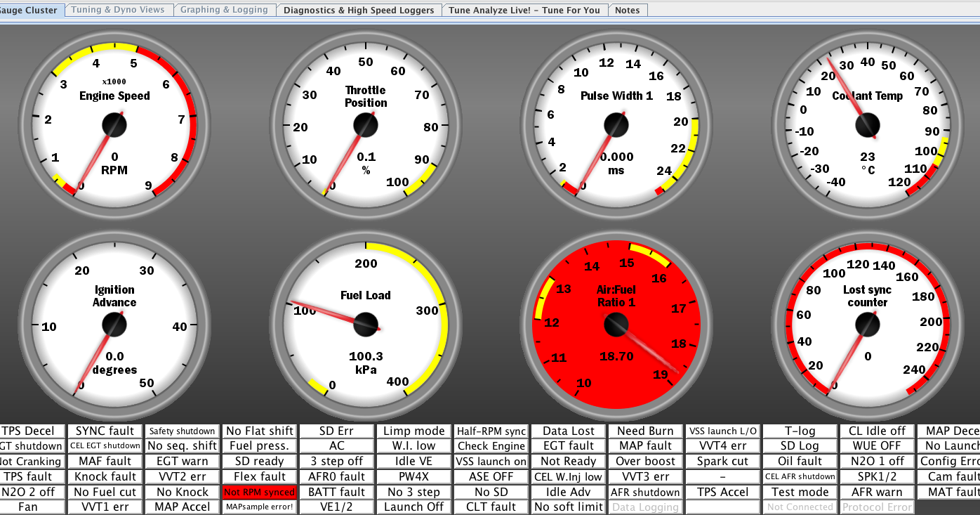Click the Coolant Temp gauge
980x515 pixels.
pyautogui.click(x=867, y=126)
